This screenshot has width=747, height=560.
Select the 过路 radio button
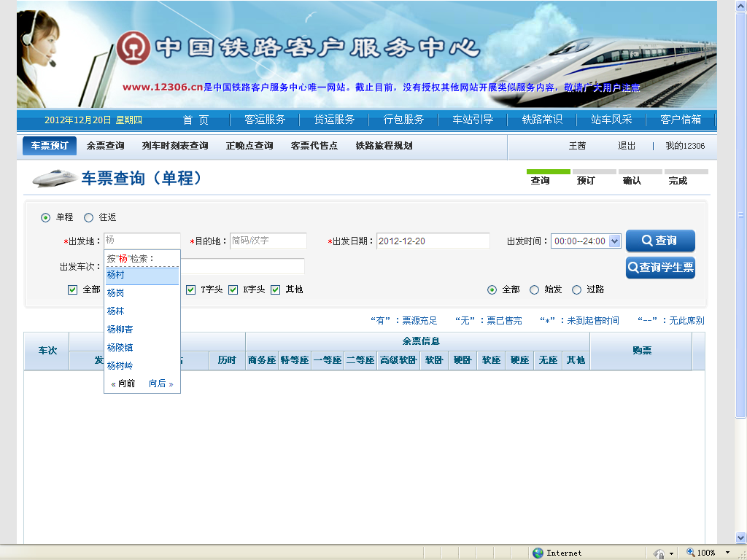(576, 289)
